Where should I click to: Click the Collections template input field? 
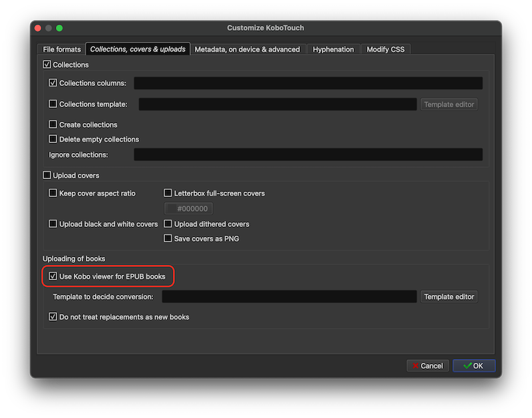pos(277,104)
